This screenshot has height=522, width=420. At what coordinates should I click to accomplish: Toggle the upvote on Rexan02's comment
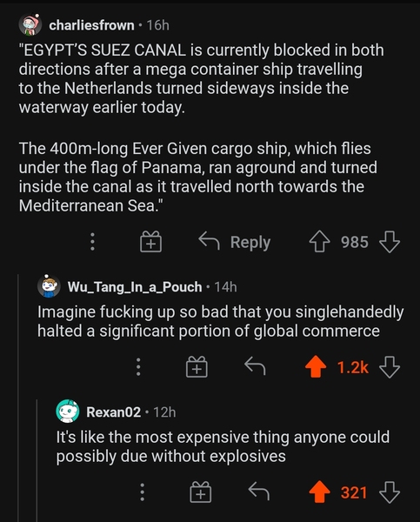pyautogui.click(x=319, y=492)
